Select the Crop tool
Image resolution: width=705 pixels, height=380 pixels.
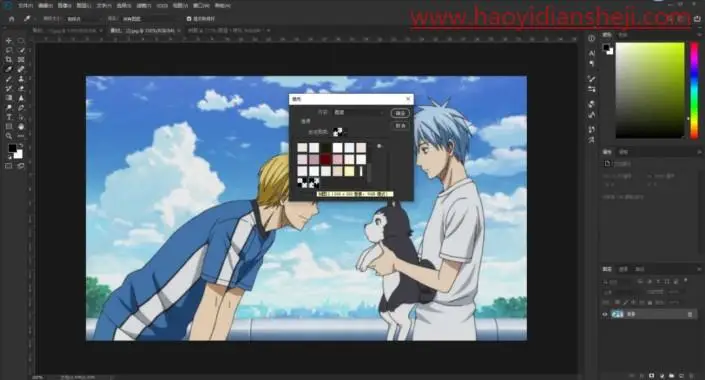tap(9, 59)
